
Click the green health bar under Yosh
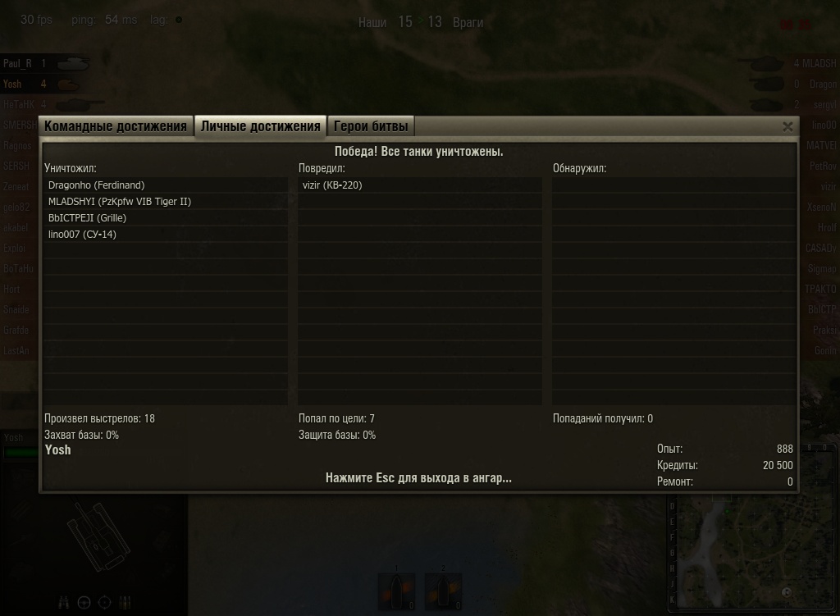pos(21,453)
